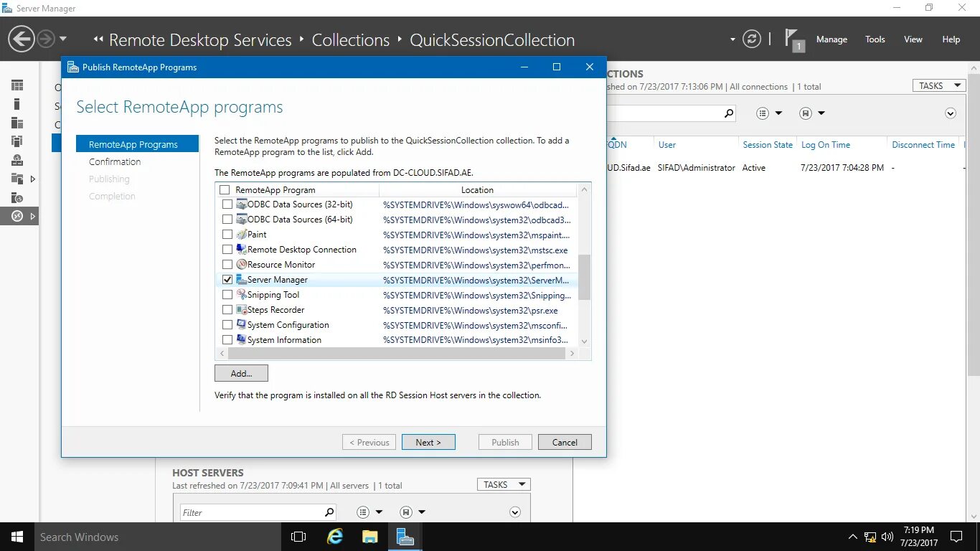980x551 pixels.
Task: Check the Remote Desktop Connection checkbox
Action: [227, 250]
